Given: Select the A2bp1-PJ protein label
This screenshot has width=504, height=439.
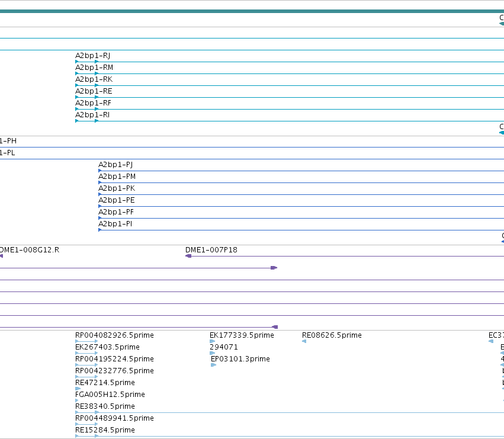Looking at the screenshot, I should pyautogui.click(x=115, y=165).
